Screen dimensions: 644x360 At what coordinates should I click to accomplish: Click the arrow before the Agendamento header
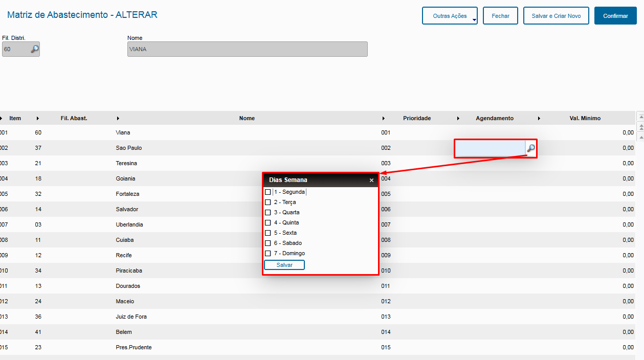coord(458,119)
